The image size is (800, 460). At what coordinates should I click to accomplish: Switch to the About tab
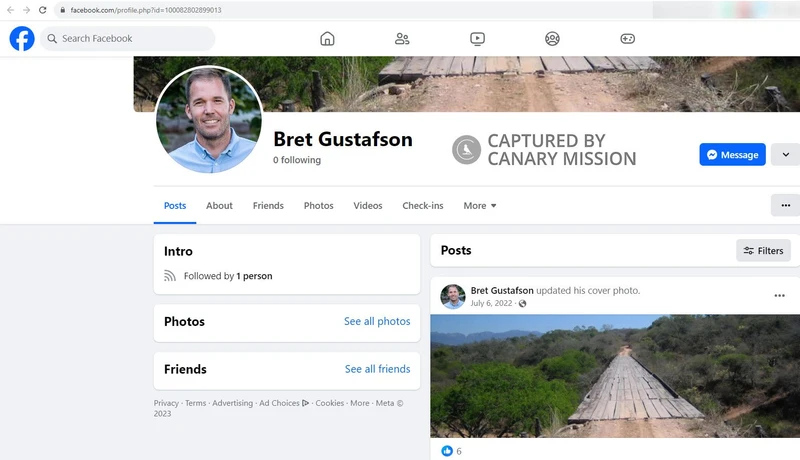click(219, 206)
